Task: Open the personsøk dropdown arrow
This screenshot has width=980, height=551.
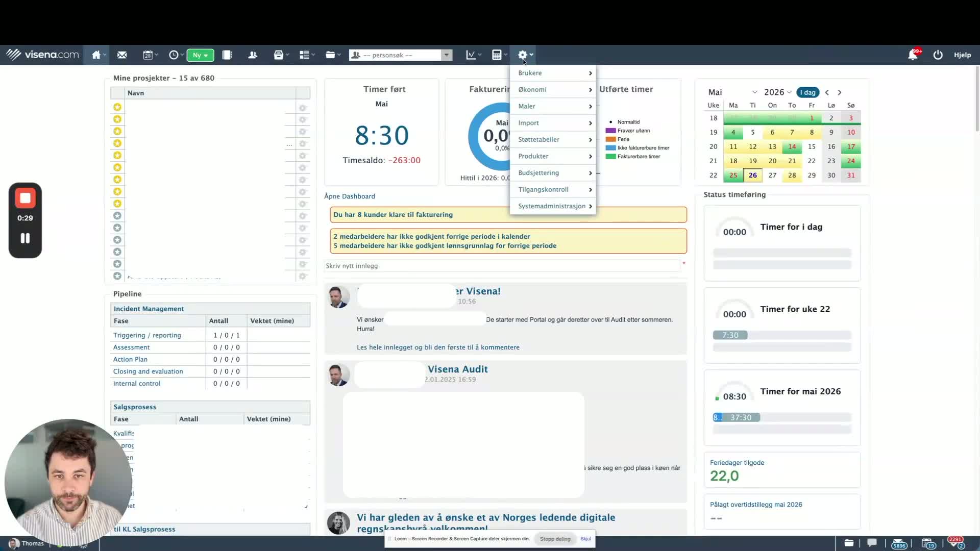Action: click(447, 55)
